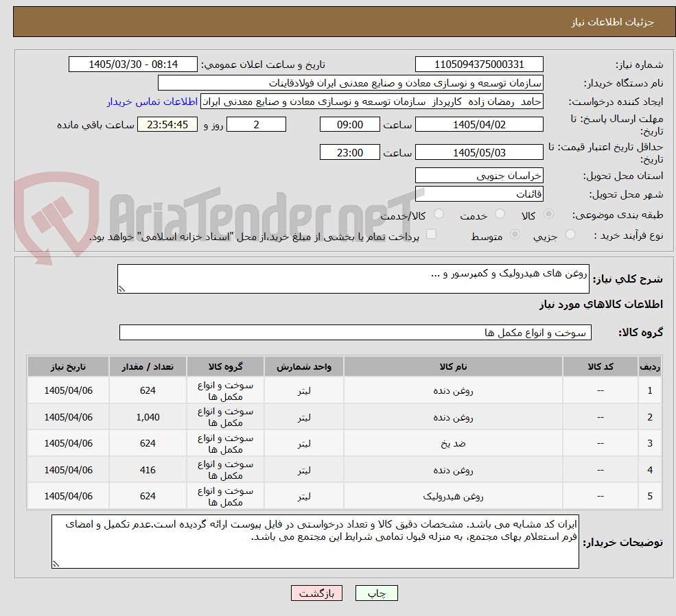Click the جزئیات اطلاعات نیاز page header
Screen dimensions: 676x616
click(x=613, y=23)
